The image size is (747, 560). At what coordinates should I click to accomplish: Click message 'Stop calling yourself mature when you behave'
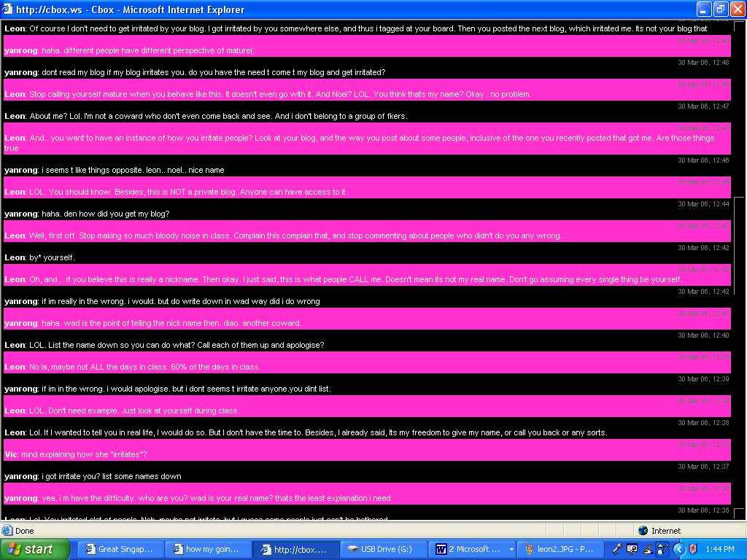(x=280, y=94)
